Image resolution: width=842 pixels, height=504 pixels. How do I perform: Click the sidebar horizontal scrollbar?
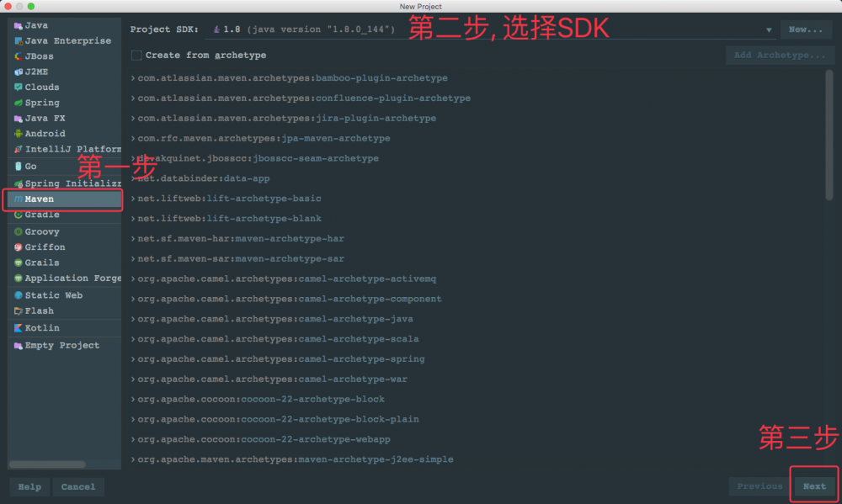[x=47, y=464]
